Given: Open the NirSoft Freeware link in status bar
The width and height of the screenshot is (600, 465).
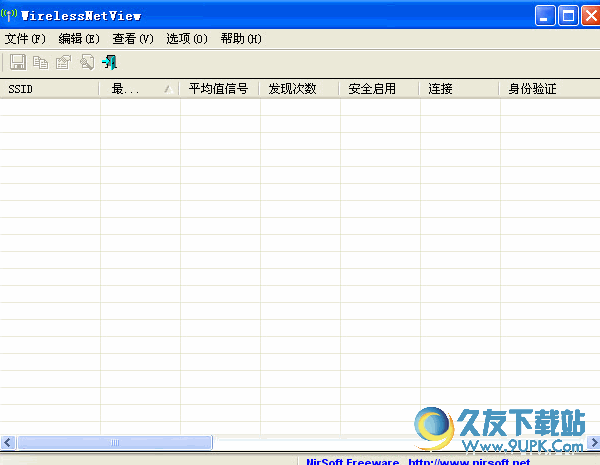Looking at the screenshot, I should point(418,461).
